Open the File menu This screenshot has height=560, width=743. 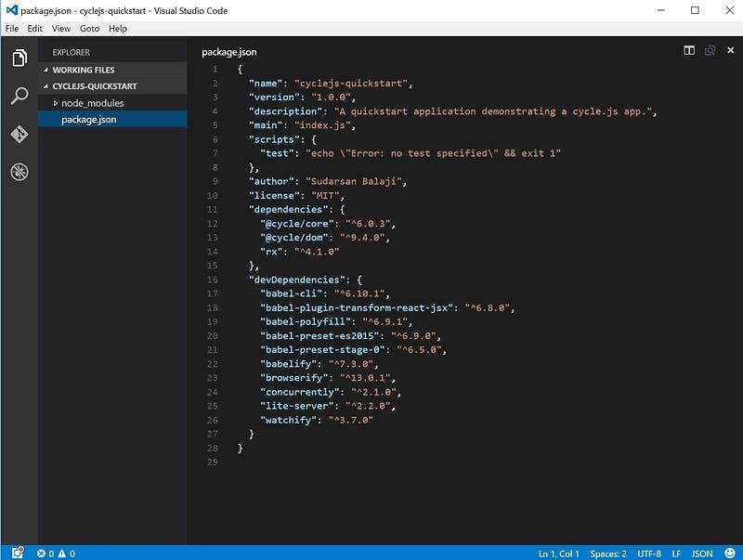[12, 29]
